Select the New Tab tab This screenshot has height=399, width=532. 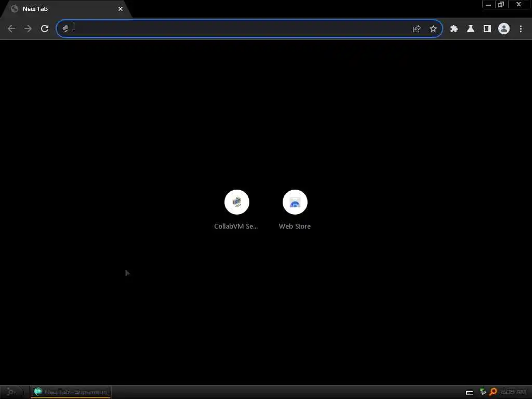click(66, 9)
